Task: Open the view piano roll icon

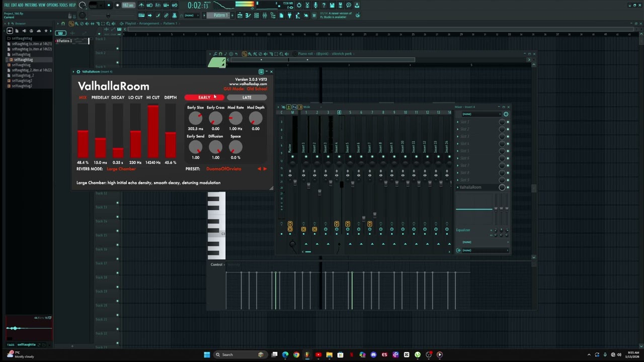Action: (248, 16)
